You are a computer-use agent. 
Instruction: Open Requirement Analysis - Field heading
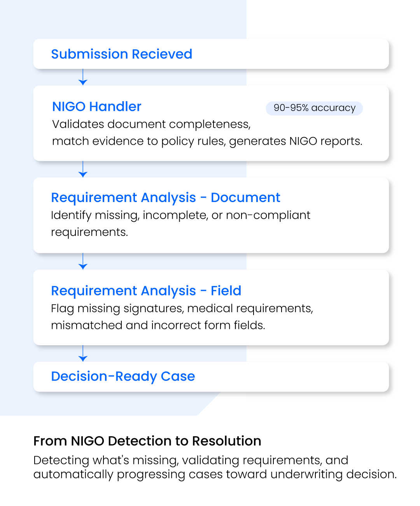[146, 291]
